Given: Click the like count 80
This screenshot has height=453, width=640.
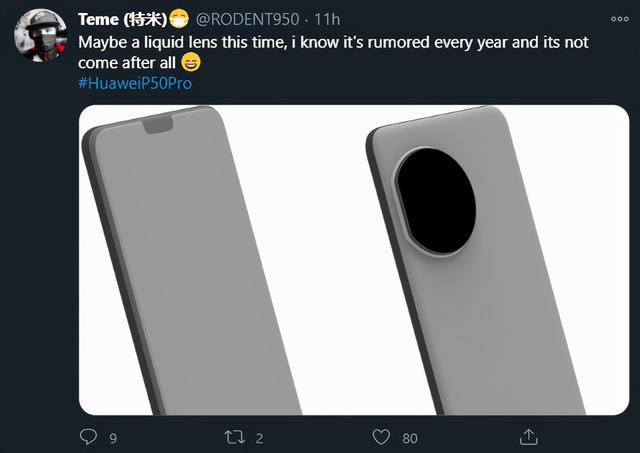Looking at the screenshot, I should coord(409,437).
